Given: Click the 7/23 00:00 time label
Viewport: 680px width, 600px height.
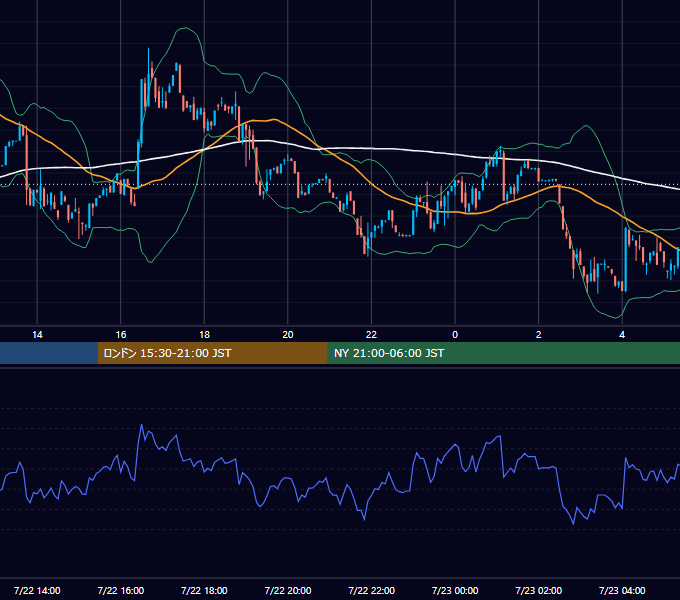Looking at the screenshot, I should click(x=455, y=590).
